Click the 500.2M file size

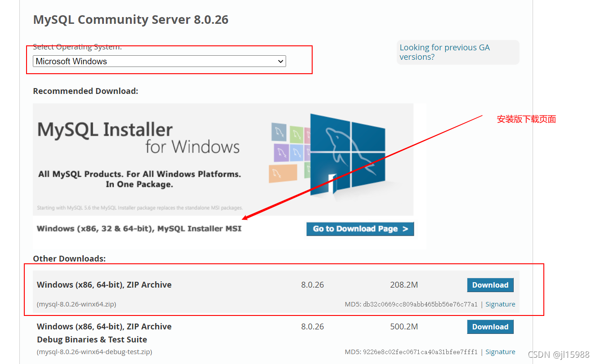404,327
